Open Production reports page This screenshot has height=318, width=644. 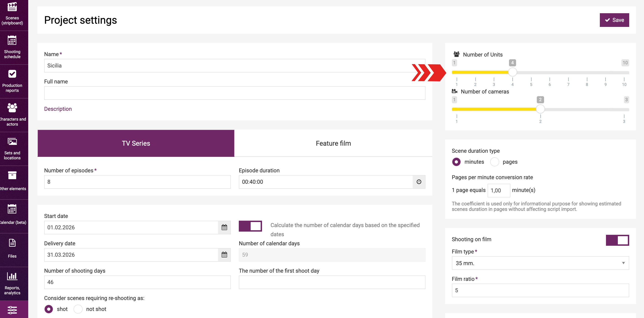[x=12, y=81]
